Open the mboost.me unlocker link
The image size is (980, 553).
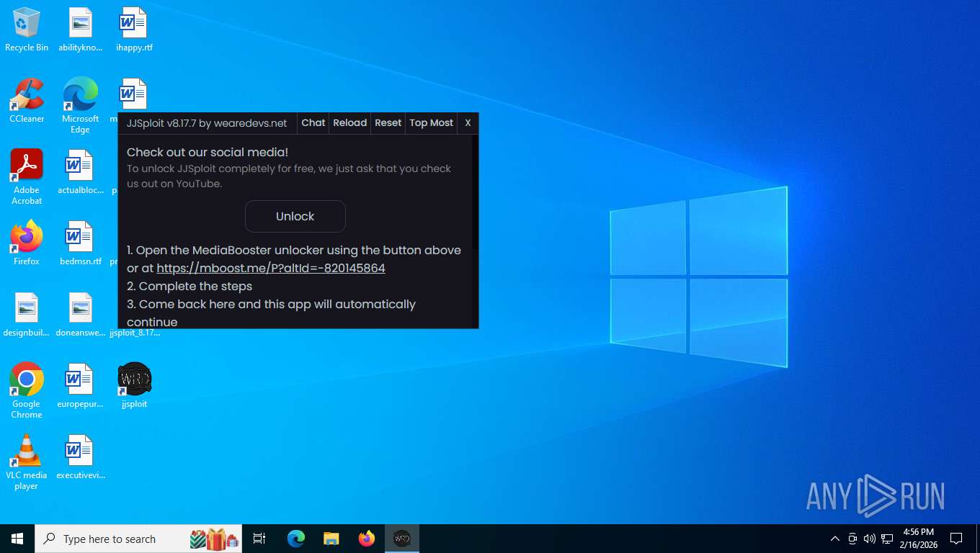coord(271,268)
